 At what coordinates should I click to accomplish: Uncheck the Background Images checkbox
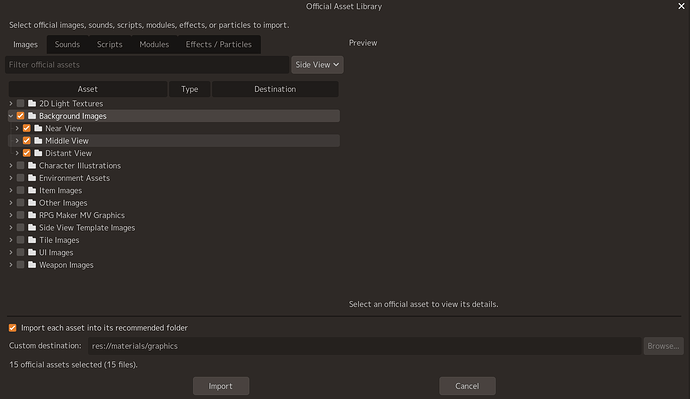[20, 116]
